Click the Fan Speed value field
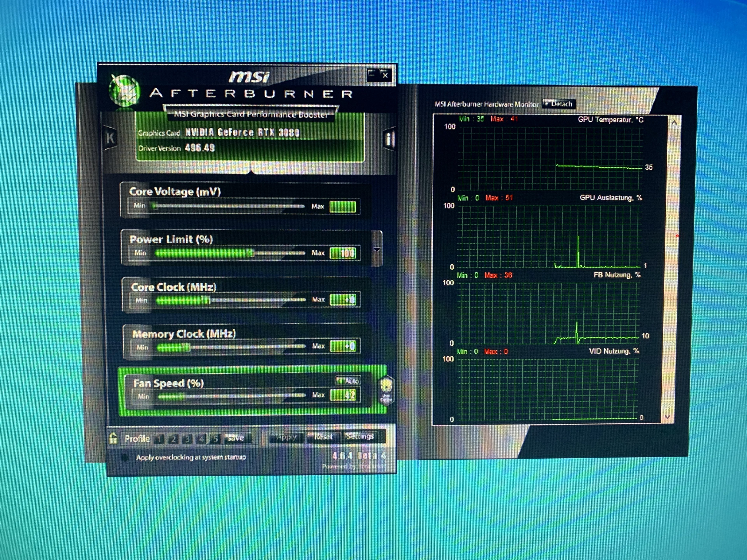Viewport: 747px width, 560px height. pyautogui.click(x=343, y=395)
